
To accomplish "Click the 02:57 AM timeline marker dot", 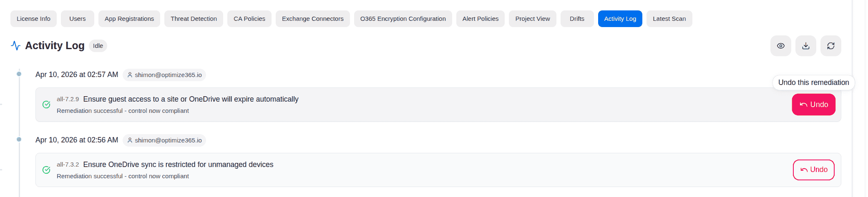I will tap(19, 74).
